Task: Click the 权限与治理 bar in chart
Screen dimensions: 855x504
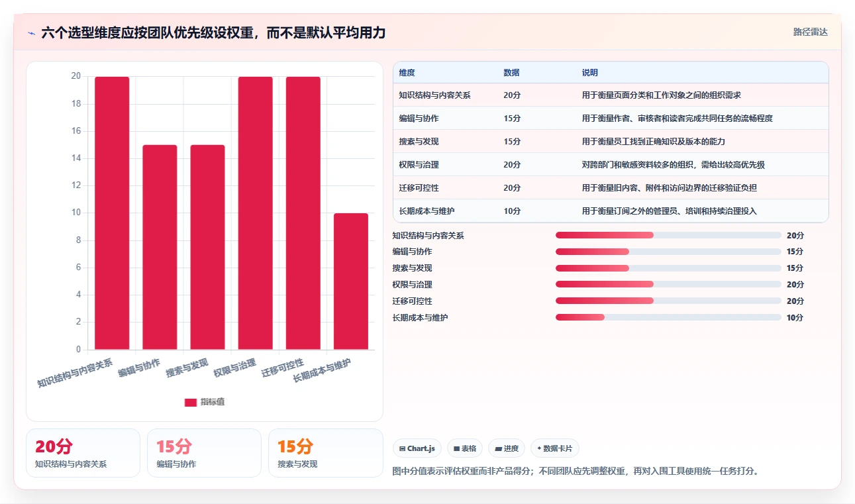Action: [x=255, y=213]
